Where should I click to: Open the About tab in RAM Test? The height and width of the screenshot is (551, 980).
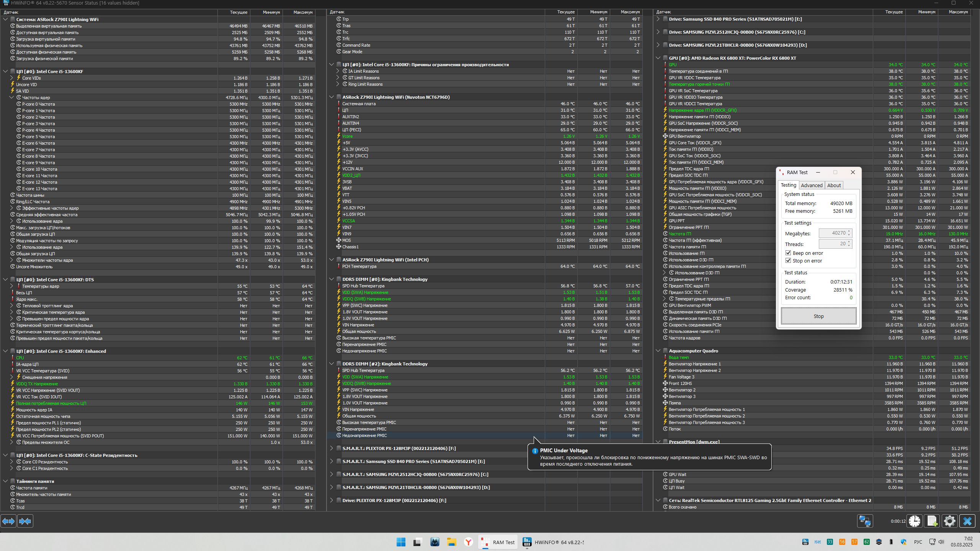[x=834, y=185]
